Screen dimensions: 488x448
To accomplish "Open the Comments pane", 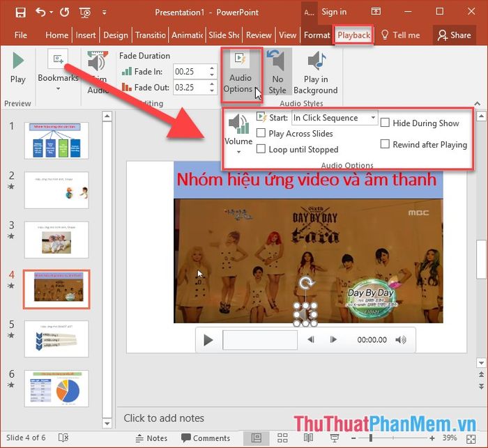I will point(206,438).
